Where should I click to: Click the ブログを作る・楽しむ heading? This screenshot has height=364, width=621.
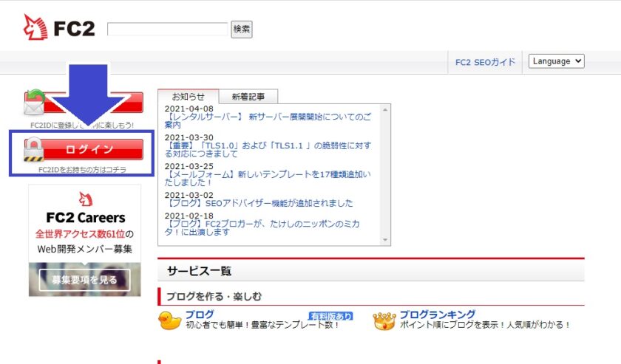click(x=214, y=296)
